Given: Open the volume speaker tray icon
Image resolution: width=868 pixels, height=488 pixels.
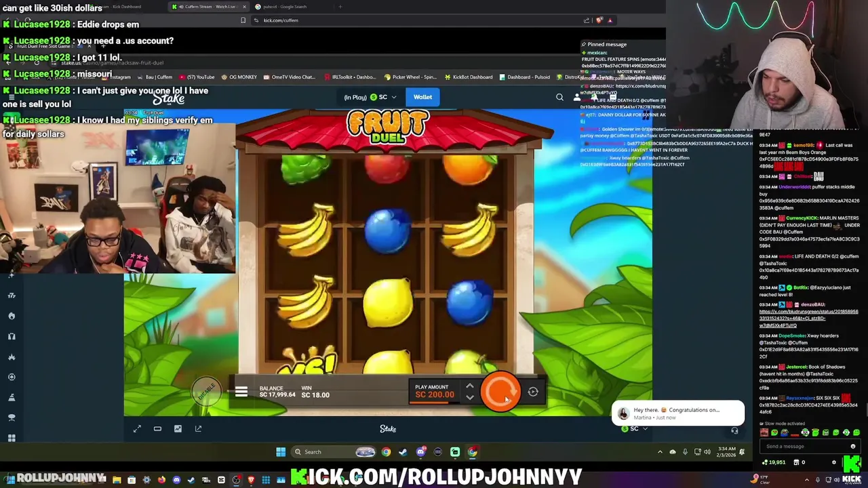Looking at the screenshot, I should point(707,452).
